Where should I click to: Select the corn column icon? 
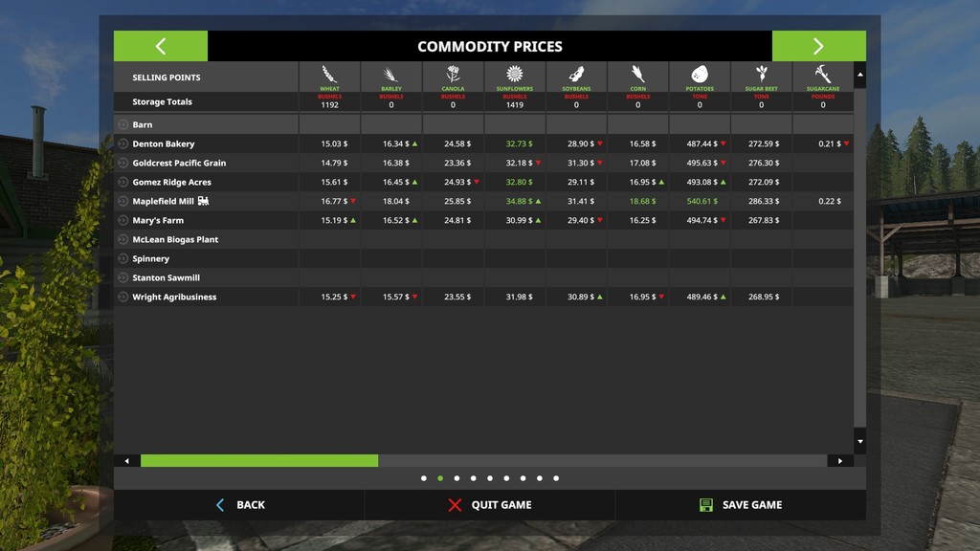(x=637, y=75)
